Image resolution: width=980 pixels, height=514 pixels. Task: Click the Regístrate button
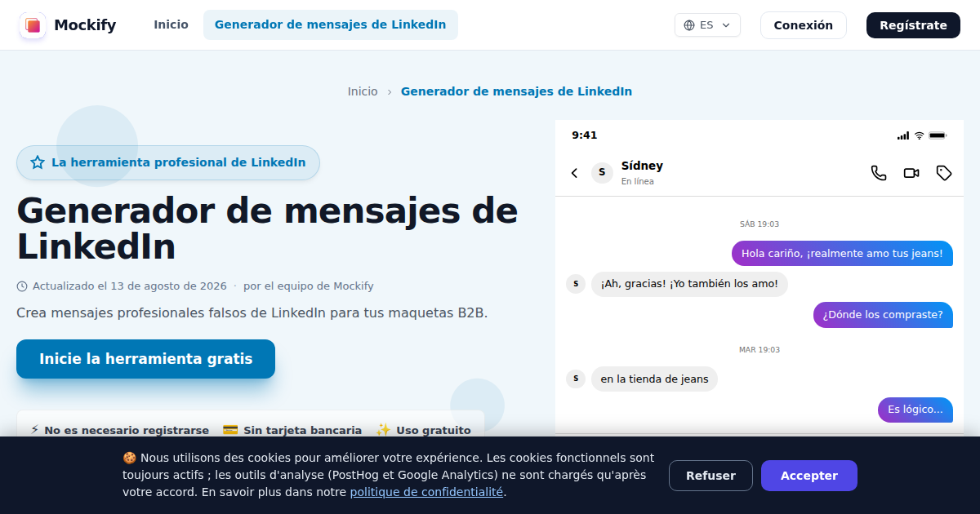[913, 25]
